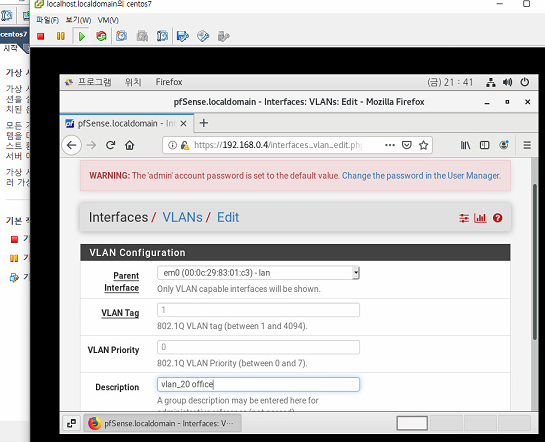
Task: Open the 위치 places menu
Action: click(x=133, y=82)
